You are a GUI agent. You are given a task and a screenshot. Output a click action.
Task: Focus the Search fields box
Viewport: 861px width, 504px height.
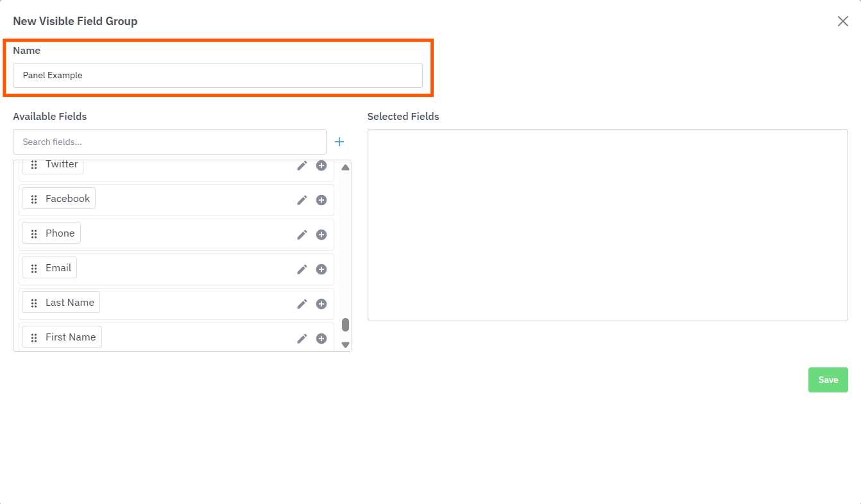(169, 142)
